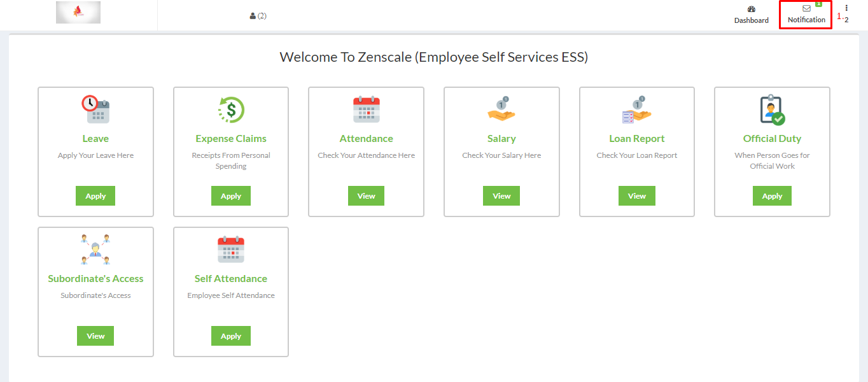
Task: Click the Self Attendance calendar icon
Action: click(x=231, y=250)
